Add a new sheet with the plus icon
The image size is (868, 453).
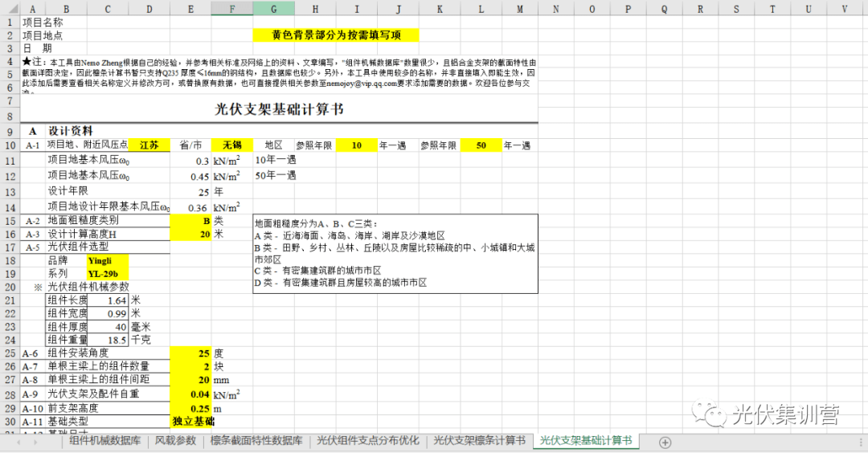click(x=665, y=443)
